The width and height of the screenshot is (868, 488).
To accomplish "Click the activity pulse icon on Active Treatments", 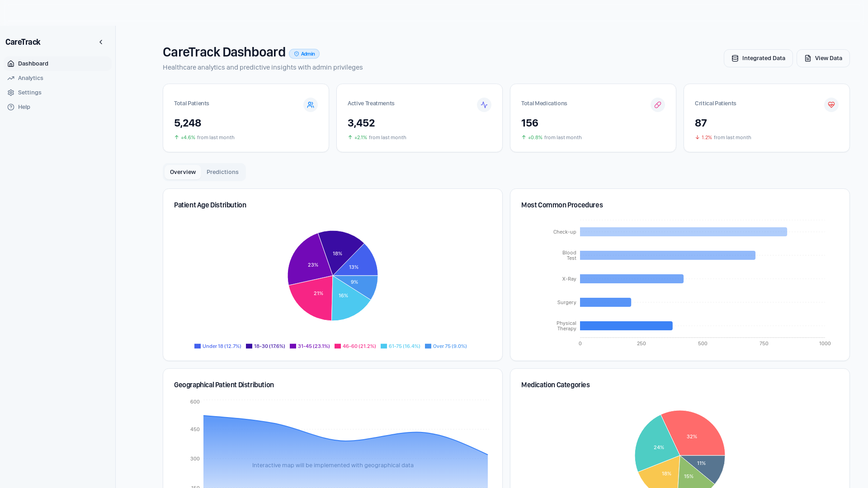I will click(484, 105).
